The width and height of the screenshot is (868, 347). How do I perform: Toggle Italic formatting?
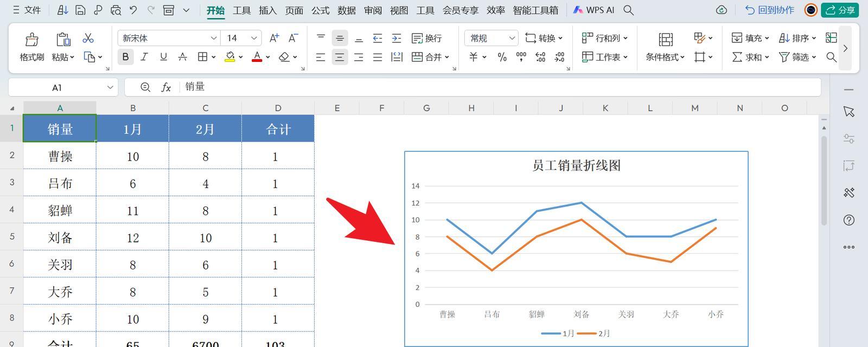[144, 56]
